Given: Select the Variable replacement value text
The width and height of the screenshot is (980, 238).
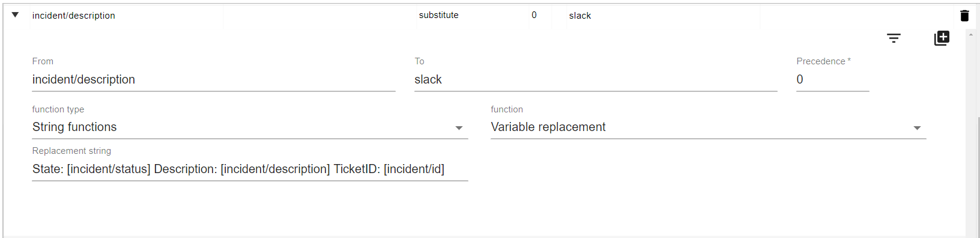Looking at the screenshot, I should (x=548, y=127).
